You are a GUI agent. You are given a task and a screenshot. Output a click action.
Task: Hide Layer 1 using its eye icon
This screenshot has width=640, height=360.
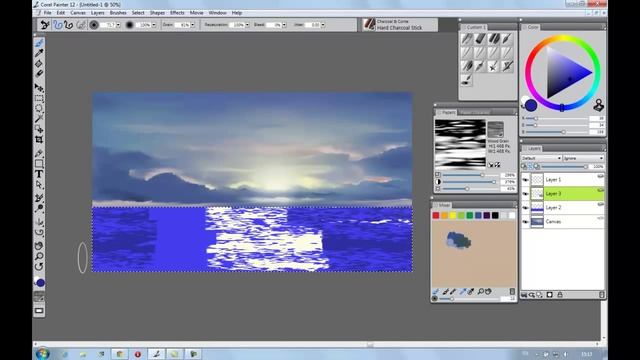click(x=526, y=180)
